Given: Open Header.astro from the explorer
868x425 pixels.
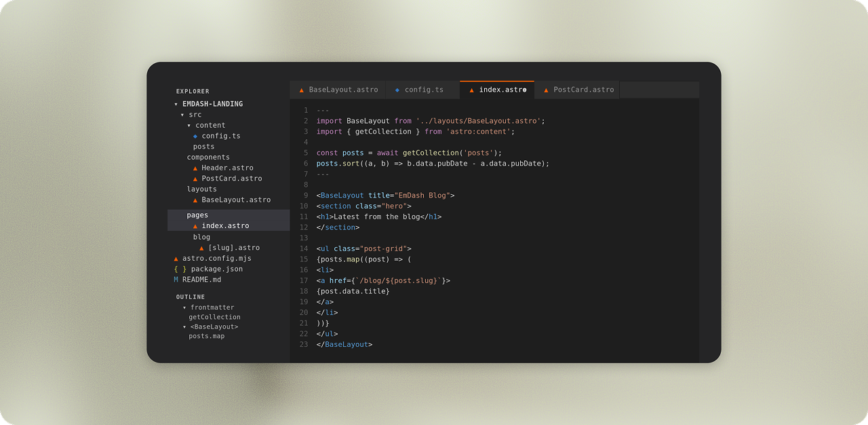Looking at the screenshot, I should (229, 168).
